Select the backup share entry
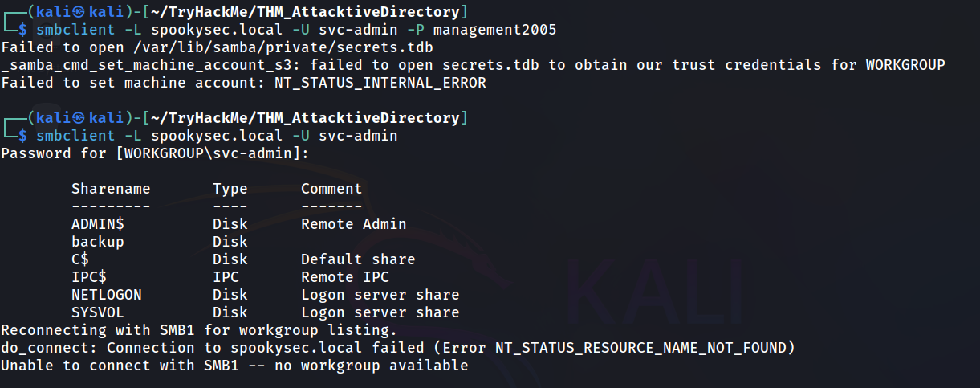Viewport: 980px width, 388px height. click(x=97, y=242)
